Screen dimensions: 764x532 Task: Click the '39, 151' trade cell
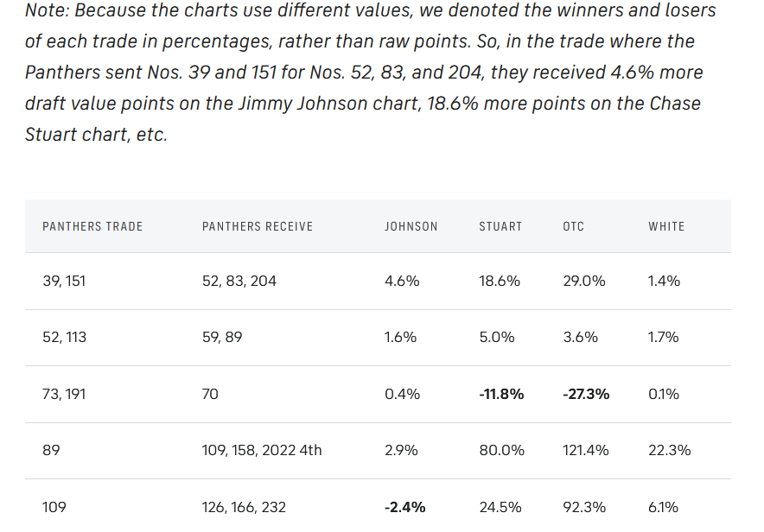tap(64, 281)
